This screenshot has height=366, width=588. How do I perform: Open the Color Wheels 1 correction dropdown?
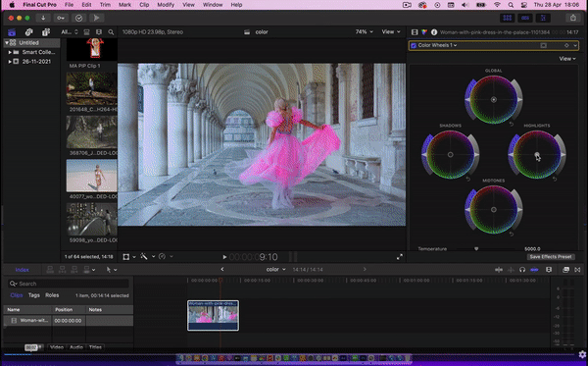(x=437, y=45)
